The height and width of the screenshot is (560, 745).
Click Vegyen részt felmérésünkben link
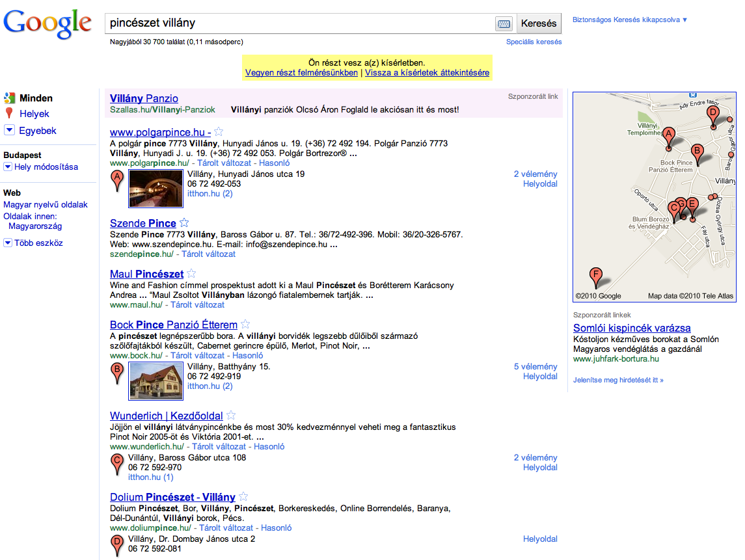[301, 73]
